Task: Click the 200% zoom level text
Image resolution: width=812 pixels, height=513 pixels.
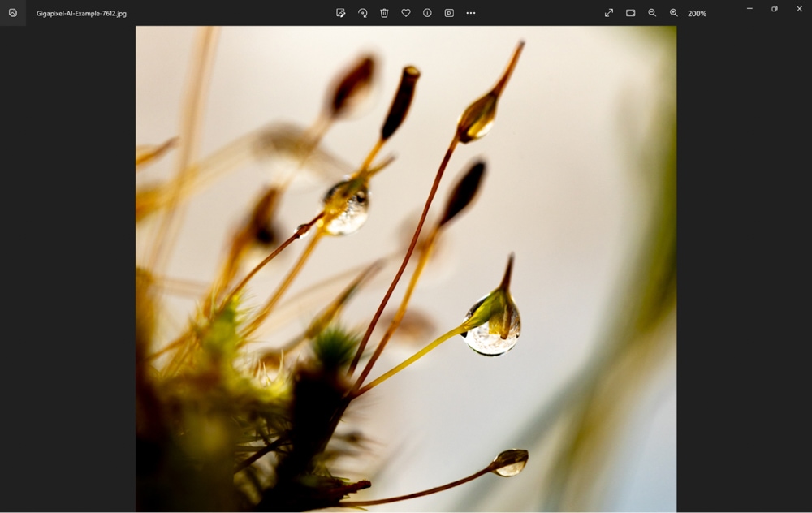Action: (x=697, y=14)
